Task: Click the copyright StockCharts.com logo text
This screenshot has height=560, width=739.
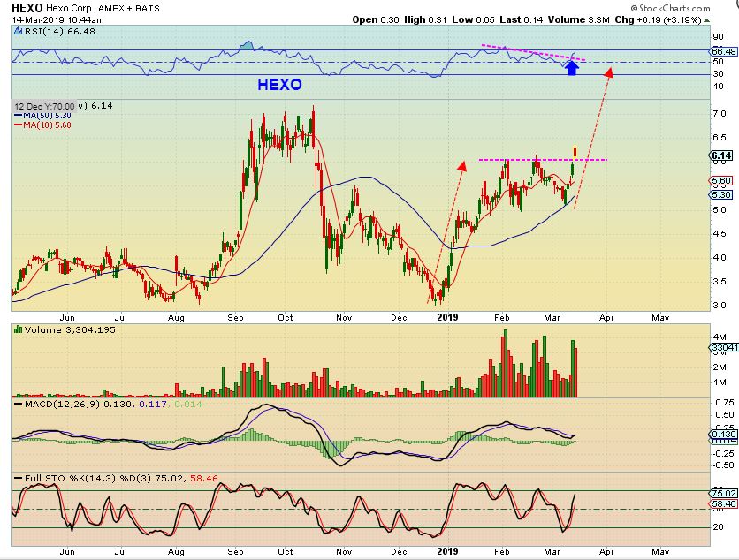Action: click(x=670, y=8)
